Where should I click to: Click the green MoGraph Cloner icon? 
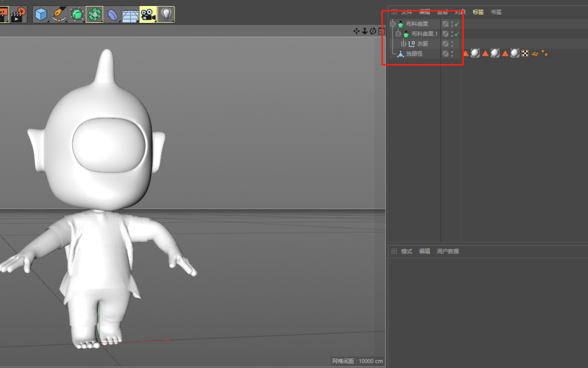[x=94, y=14]
